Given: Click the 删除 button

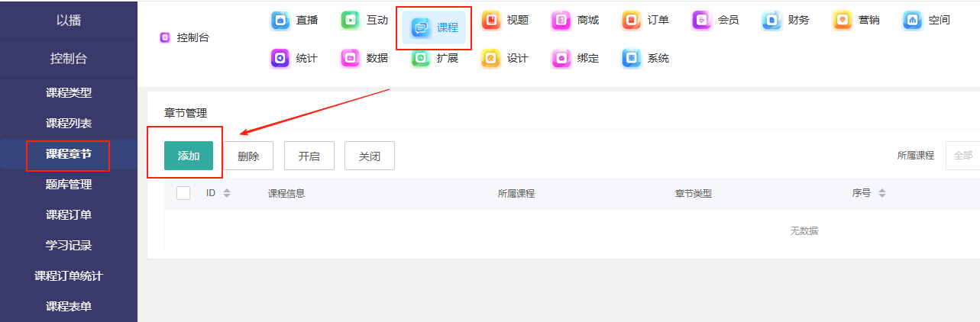Looking at the screenshot, I should (248, 156).
